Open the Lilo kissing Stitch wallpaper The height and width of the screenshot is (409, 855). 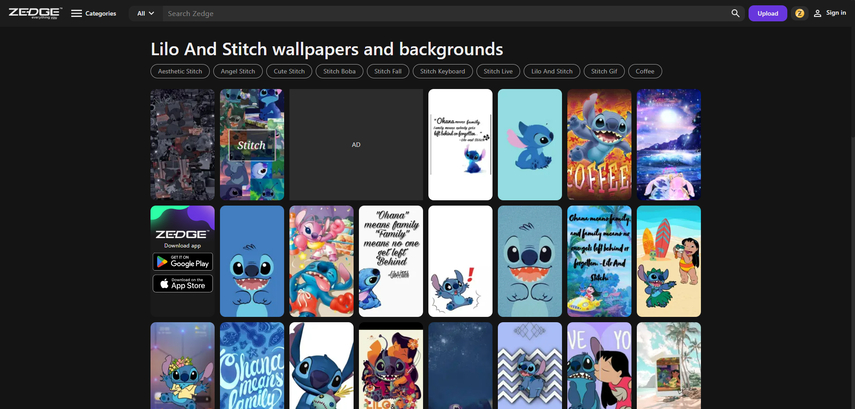click(x=599, y=365)
